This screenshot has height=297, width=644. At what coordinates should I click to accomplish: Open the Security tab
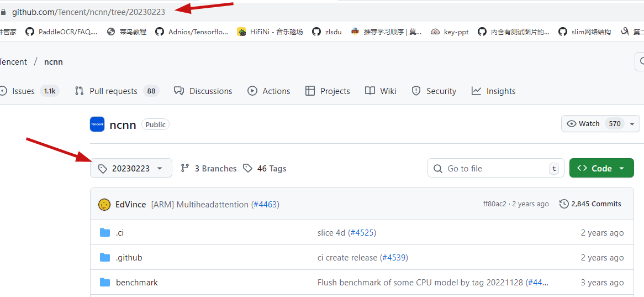[434, 91]
